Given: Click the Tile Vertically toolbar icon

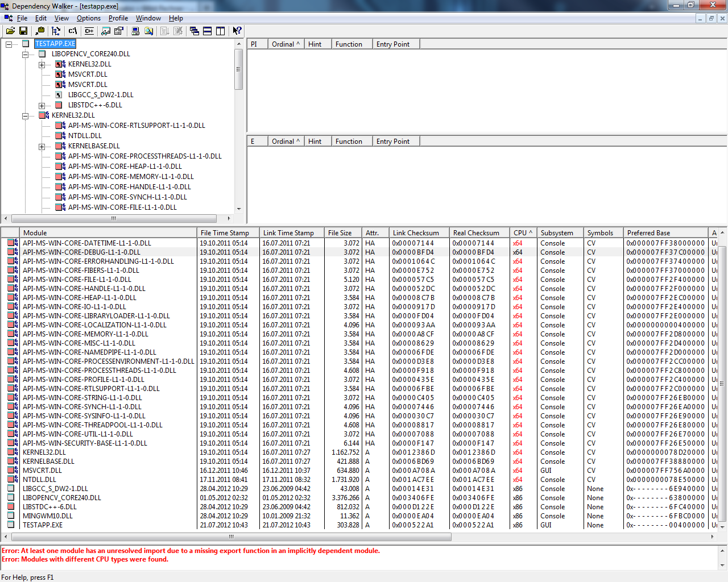Looking at the screenshot, I should click(x=221, y=31).
